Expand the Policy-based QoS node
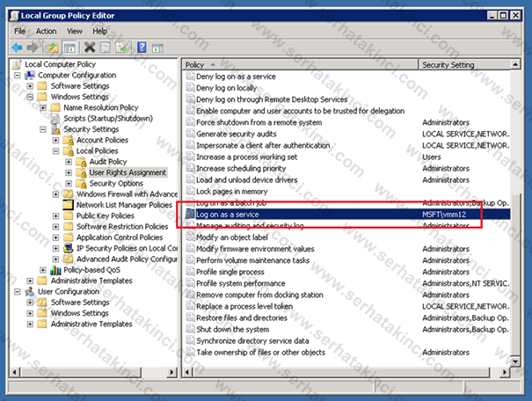Screen dimensions: 532x401 tap(43, 270)
